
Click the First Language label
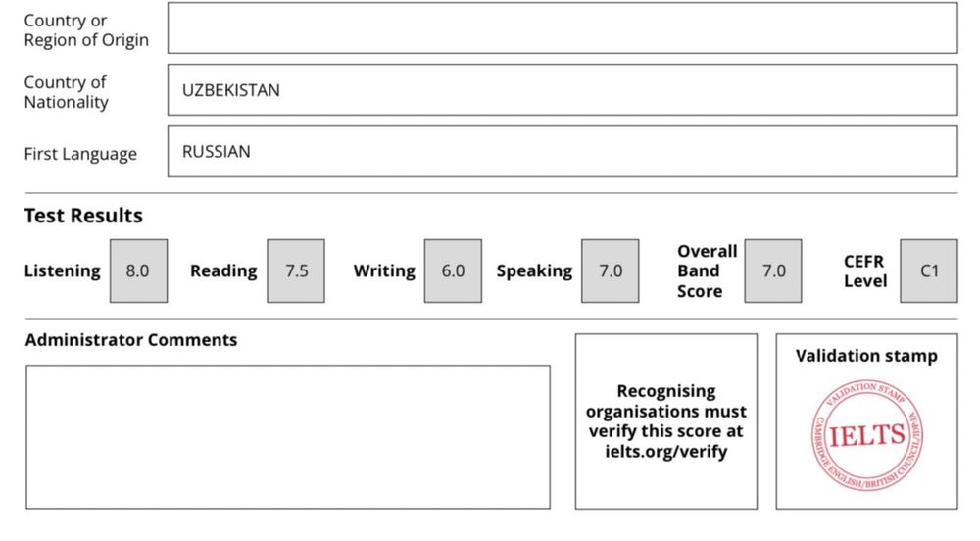pos(80,154)
